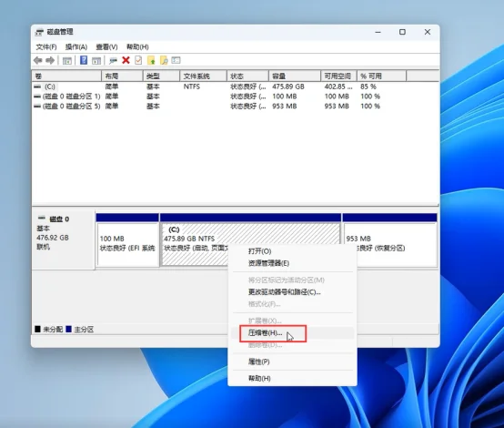Click 100 % in the 磁盘分区 5 row
Viewport: 504px width, 428px height.
[370, 107]
